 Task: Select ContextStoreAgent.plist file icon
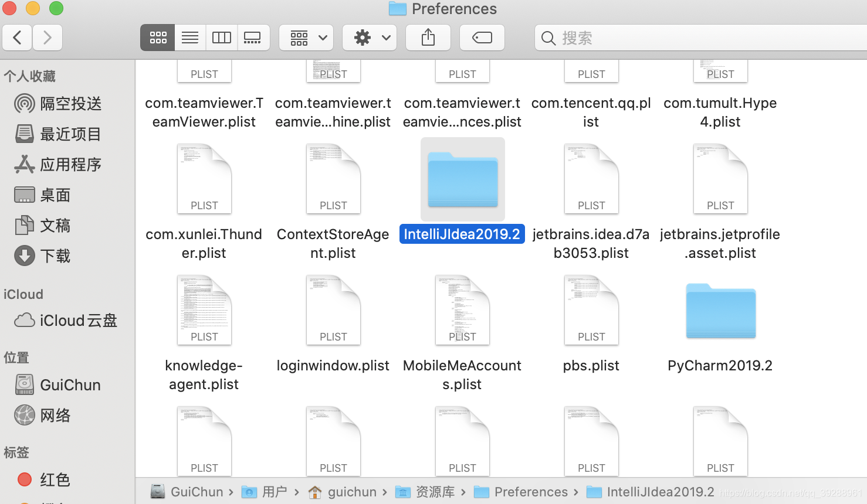(333, 179)
